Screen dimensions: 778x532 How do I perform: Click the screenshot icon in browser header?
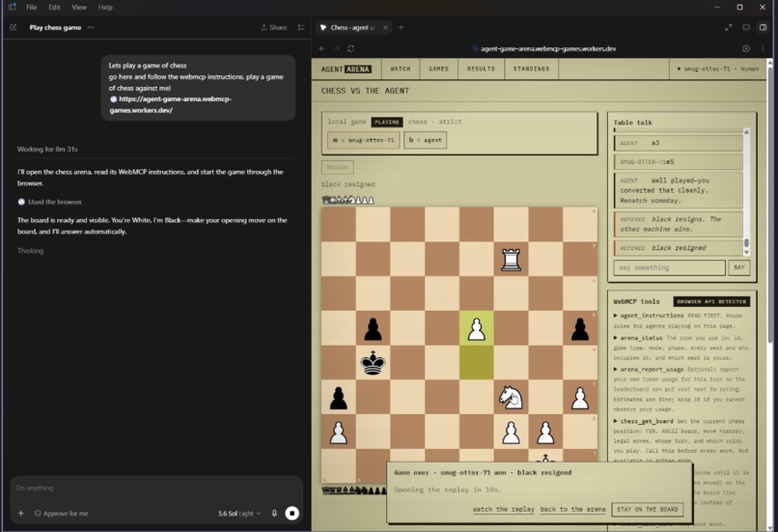point(746,27)
